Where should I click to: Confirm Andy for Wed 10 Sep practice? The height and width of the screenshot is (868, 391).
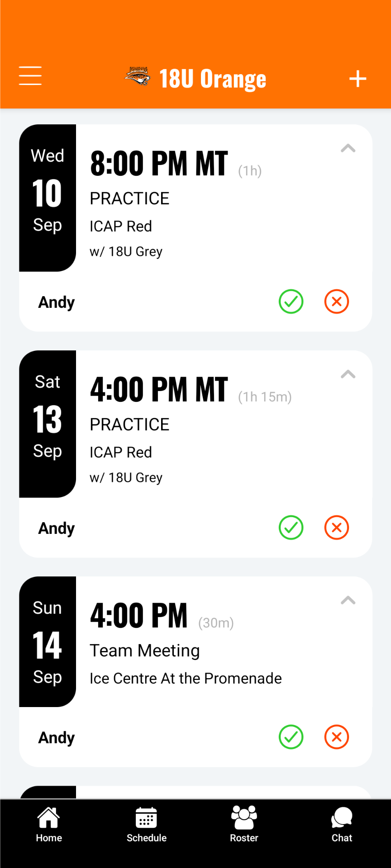pos(291,302)
